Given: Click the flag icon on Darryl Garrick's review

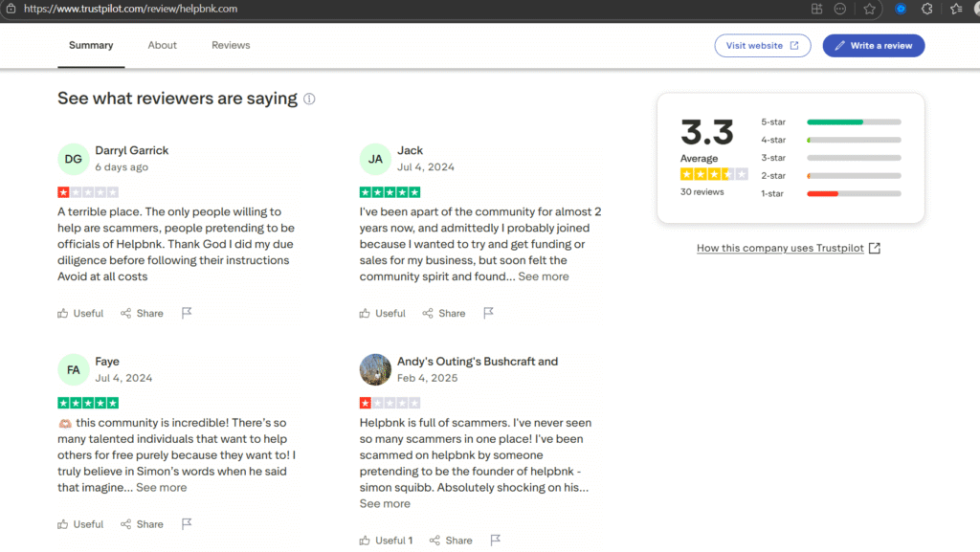Looking at the screenshot, I should (x=187, y=313).
